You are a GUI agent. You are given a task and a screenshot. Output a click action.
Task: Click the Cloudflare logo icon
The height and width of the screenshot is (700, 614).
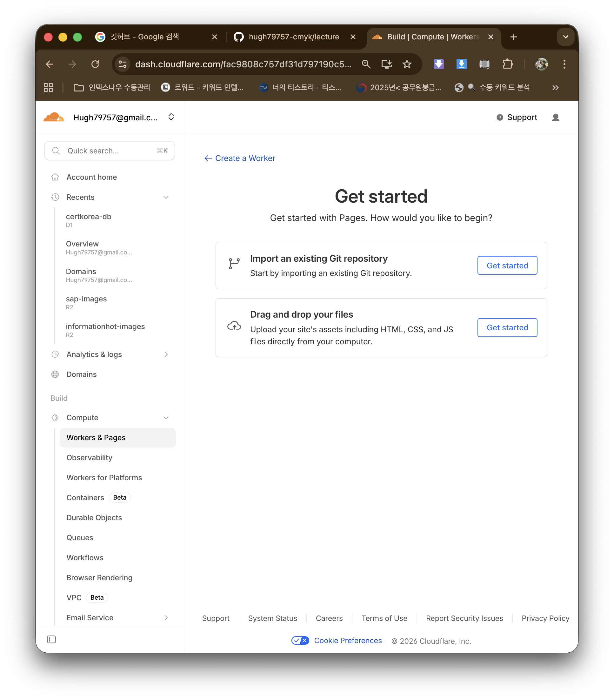(x=53, y=118)
